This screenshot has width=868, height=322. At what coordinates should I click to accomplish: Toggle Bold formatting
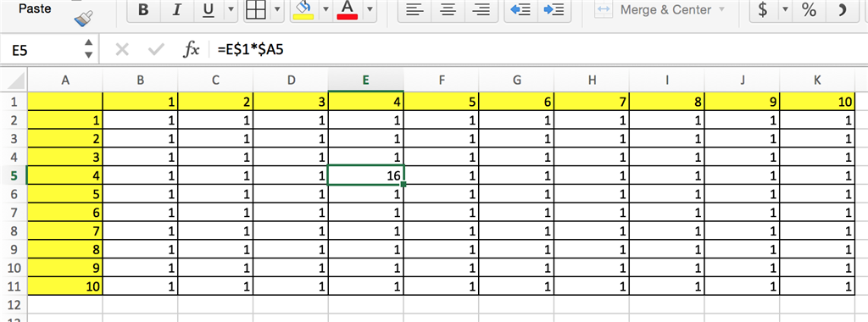pyautogui.click(x=143, y=10)
